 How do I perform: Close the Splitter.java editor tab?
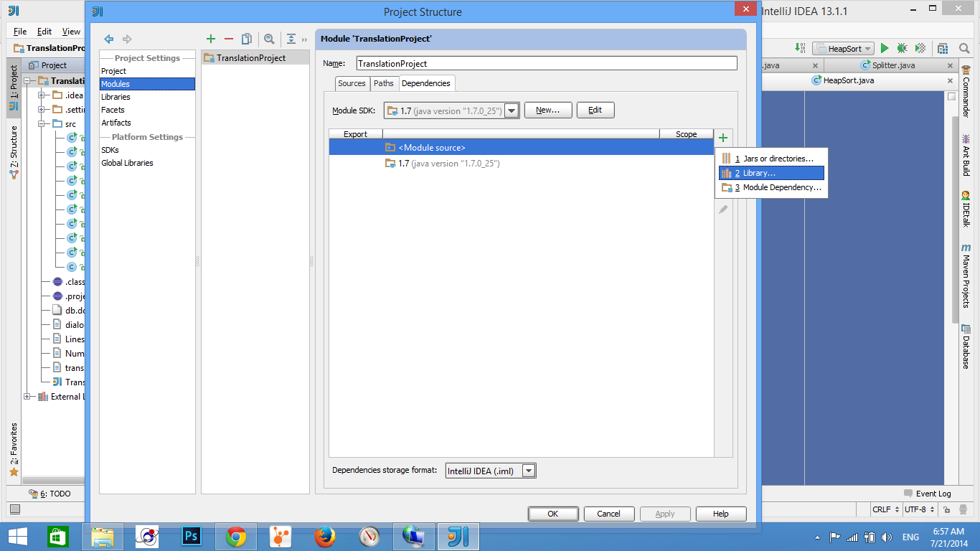pos(949,65)
